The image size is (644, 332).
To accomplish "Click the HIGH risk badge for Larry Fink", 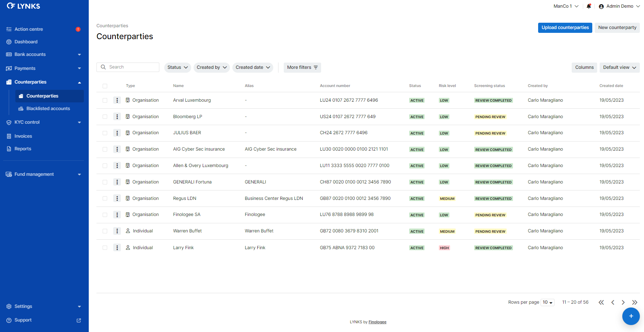I will (x=444, y=248).
